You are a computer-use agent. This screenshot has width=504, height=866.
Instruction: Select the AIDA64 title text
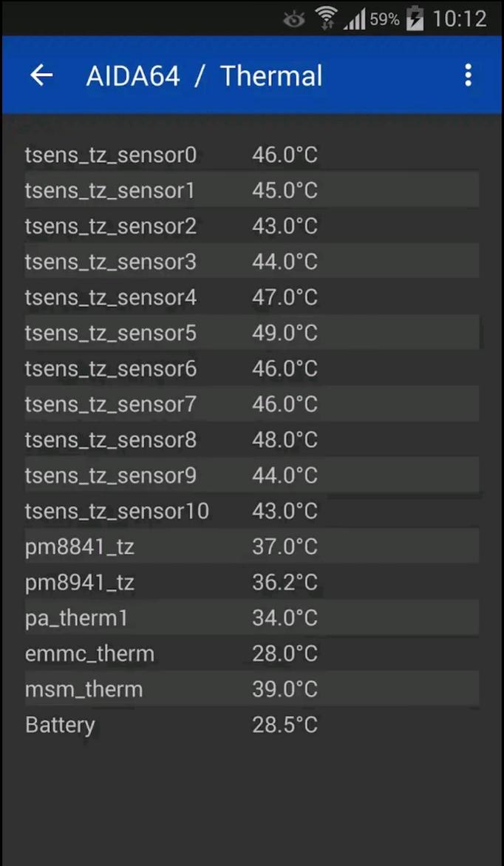pyautogui.click(x=133, y=75)
